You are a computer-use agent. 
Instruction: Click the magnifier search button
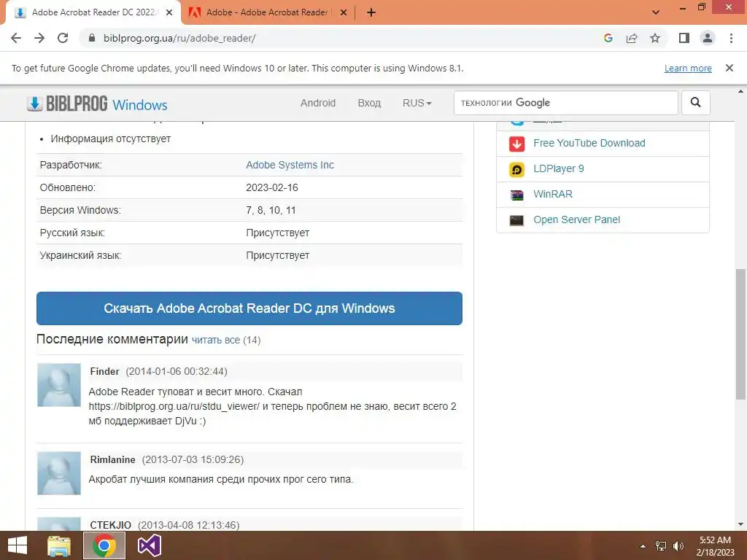point(695,103)
